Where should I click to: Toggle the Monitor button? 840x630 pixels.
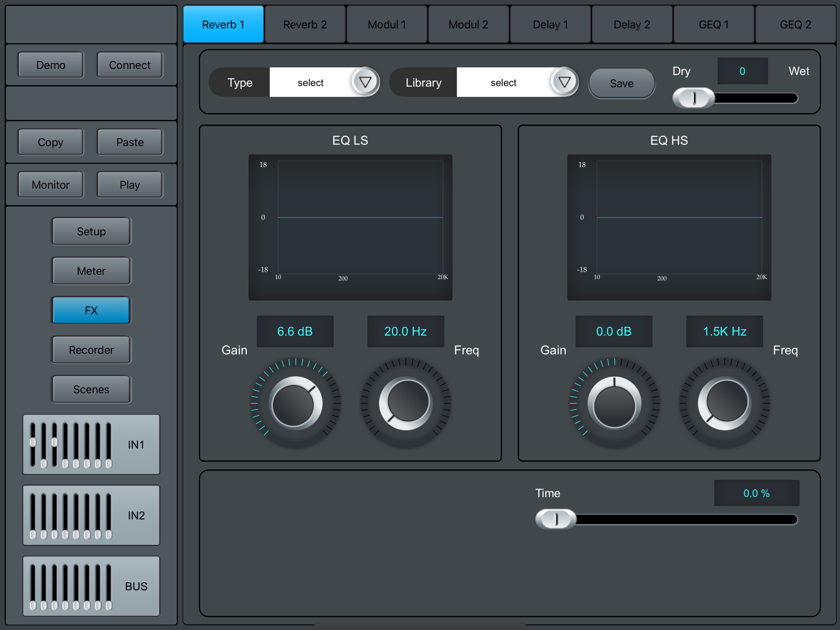pos(50,185)
